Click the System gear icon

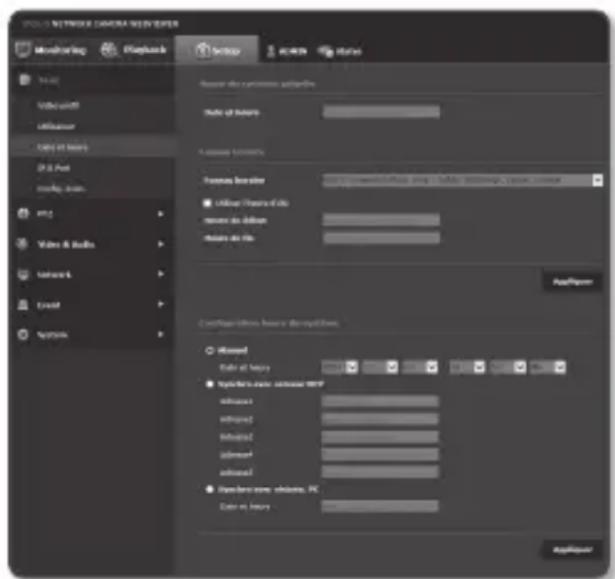pyautogui.click(x=23, y=334)
